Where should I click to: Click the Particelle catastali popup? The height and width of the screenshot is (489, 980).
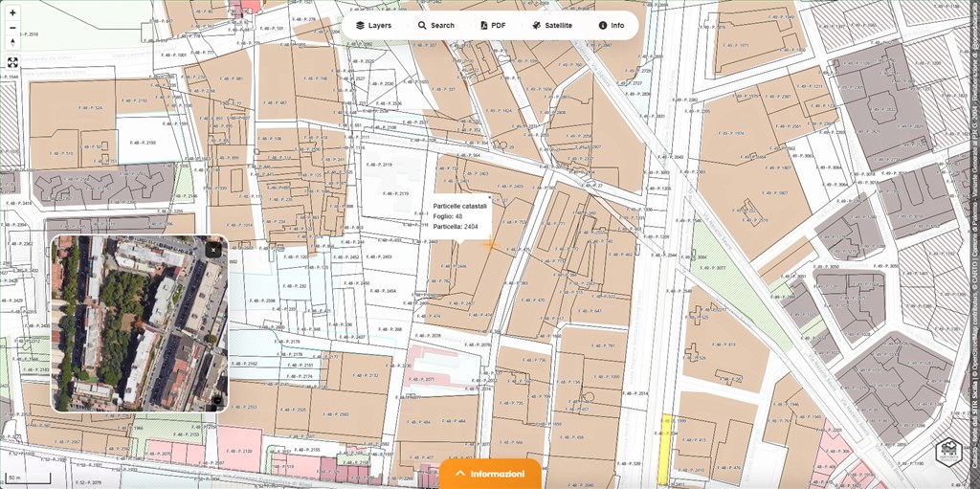[460, 216]
